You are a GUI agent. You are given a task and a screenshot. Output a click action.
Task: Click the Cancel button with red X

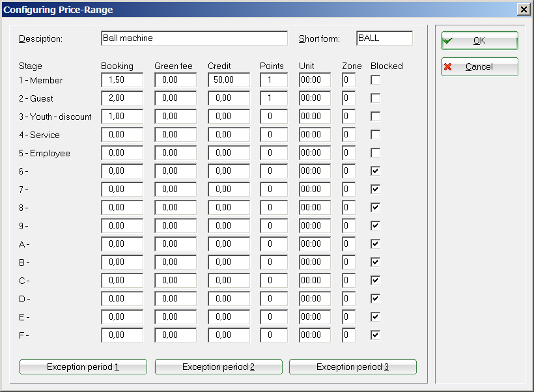pyautogui.click(x=479, y=66)
